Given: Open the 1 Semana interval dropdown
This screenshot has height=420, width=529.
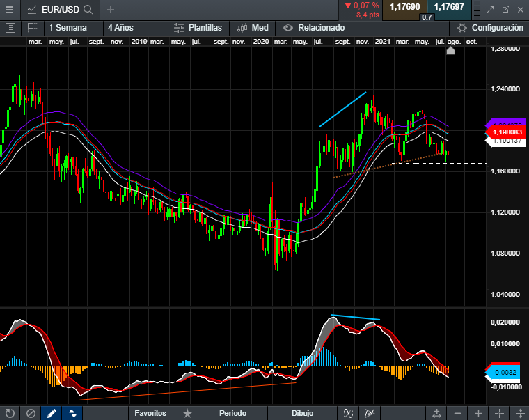Looking at the screenshot, I should tap(68, 28).
